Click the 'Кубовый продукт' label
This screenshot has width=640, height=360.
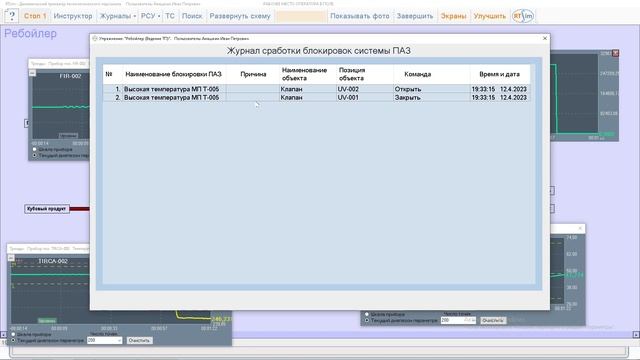(47, 209)
